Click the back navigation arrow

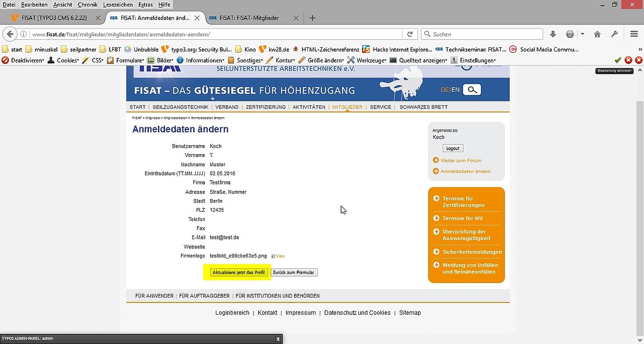10,34
